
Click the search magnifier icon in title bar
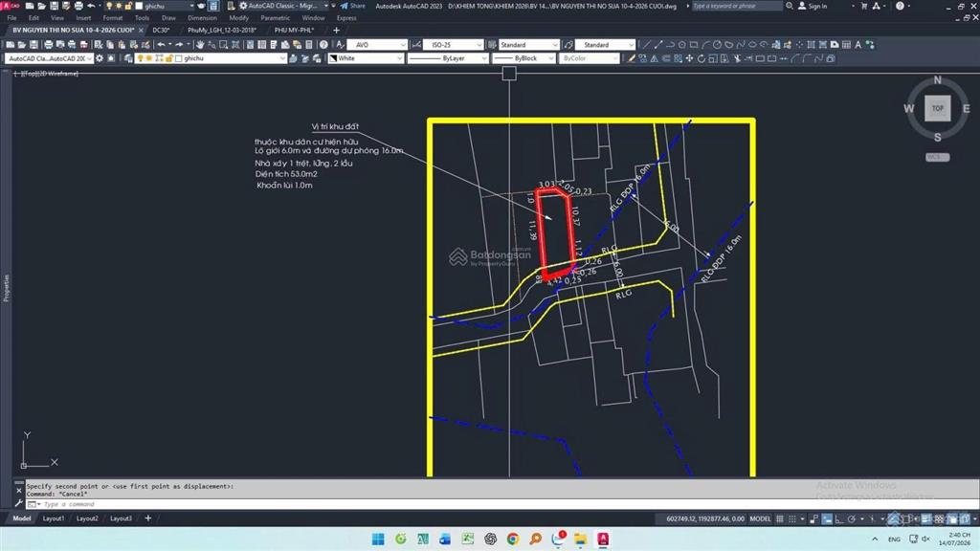pyautogui.click(x=790, y=6)
